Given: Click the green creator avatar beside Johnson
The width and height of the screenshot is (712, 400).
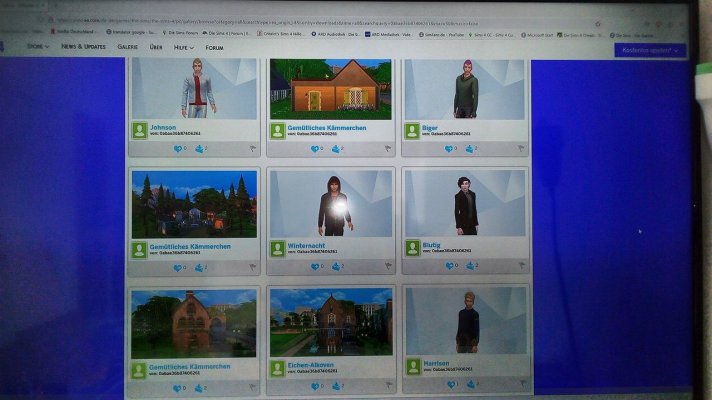Looking at the screenshot, I should 140,130.
